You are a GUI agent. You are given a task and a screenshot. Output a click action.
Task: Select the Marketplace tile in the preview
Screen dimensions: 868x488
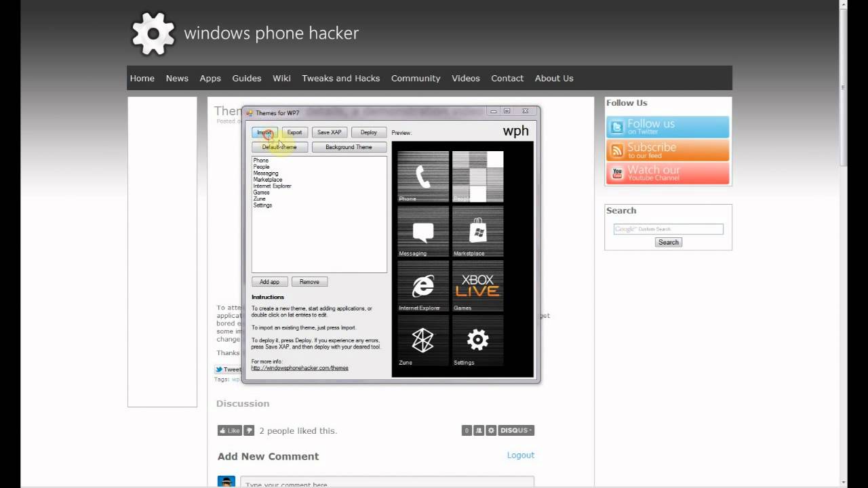pos(478,232)
